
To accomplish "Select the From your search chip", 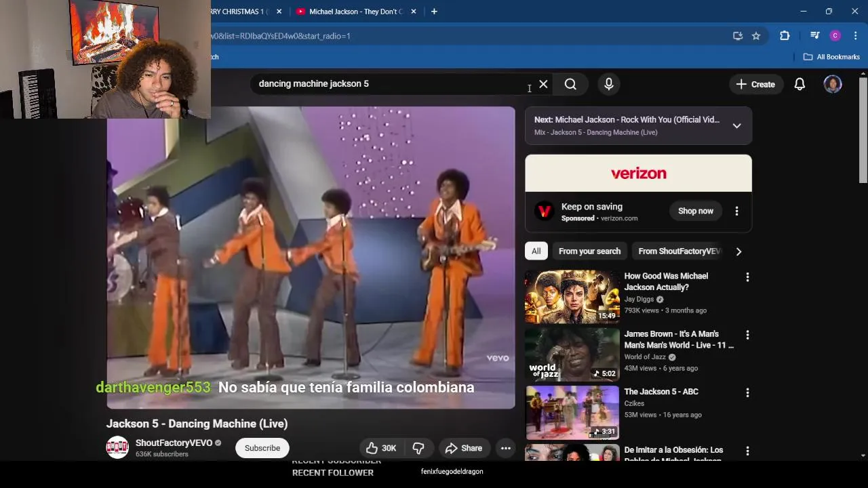I will coord(589,251).
